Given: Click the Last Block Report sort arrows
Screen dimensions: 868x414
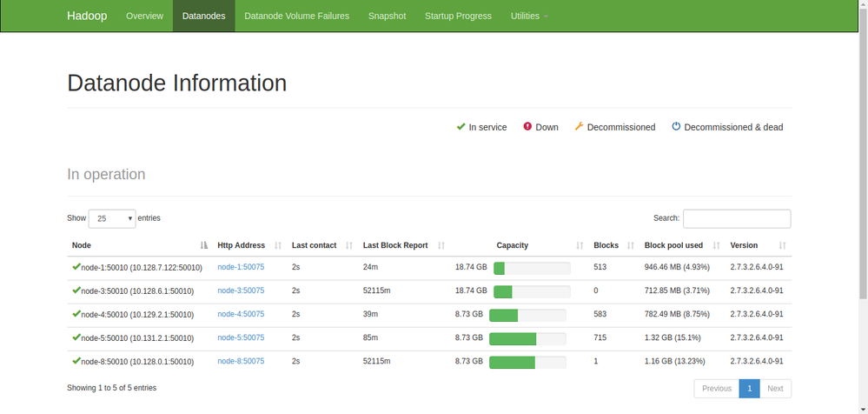Looking at the screenshot, I should [x=441, y=246].
